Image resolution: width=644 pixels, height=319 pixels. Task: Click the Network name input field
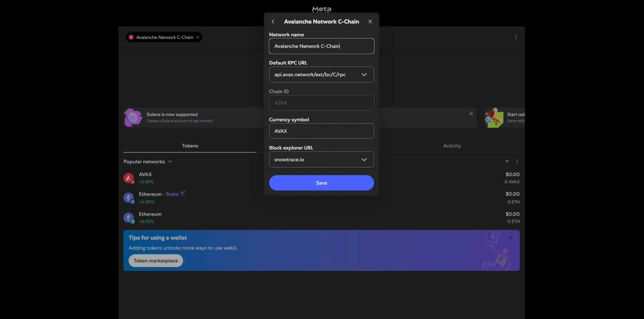pos(321,46)
